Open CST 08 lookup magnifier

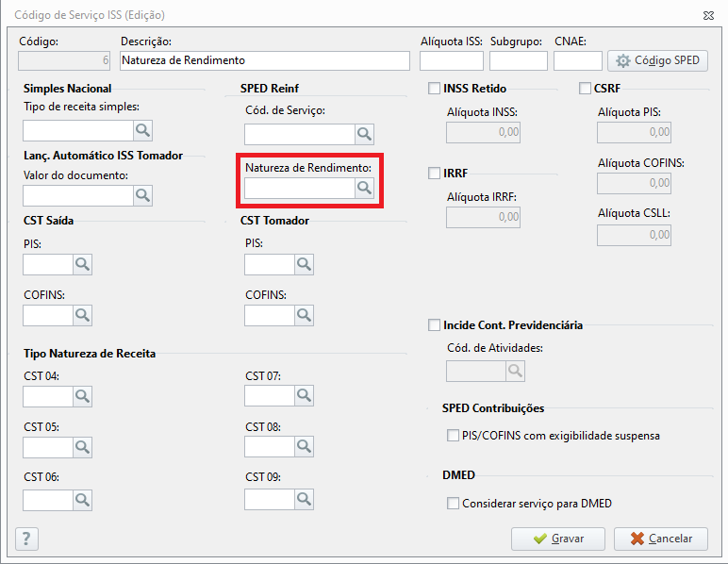tap(304, 446)
